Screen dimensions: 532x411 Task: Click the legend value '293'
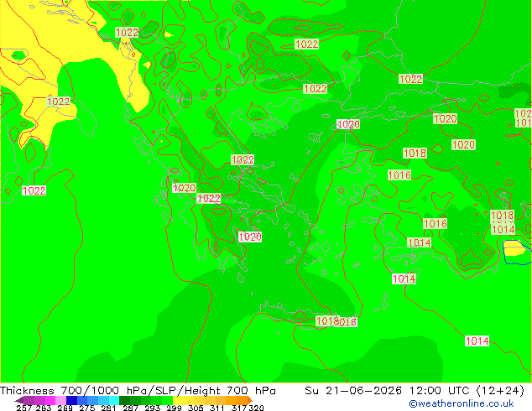click(153, 408)
